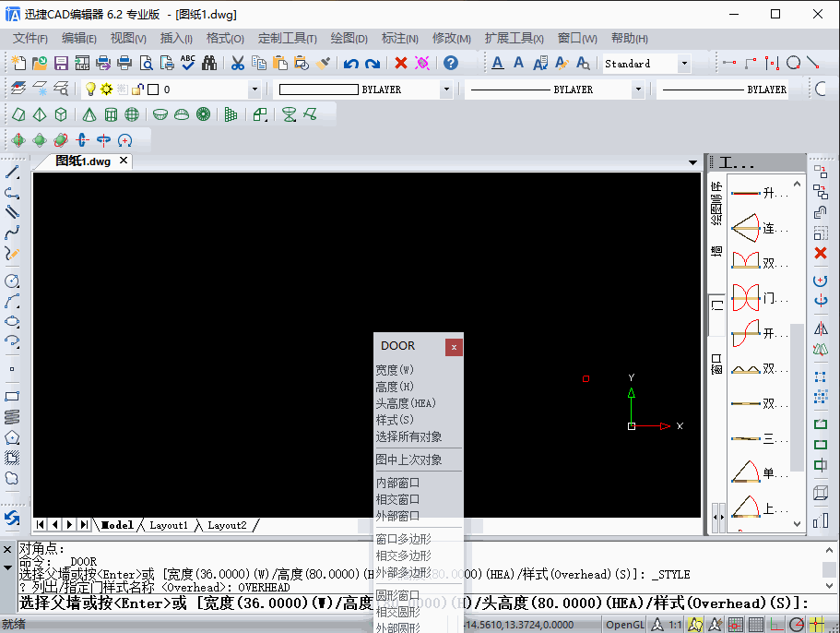Toggle 1:1 annotation scale button
840x633 pixels.
666,625
